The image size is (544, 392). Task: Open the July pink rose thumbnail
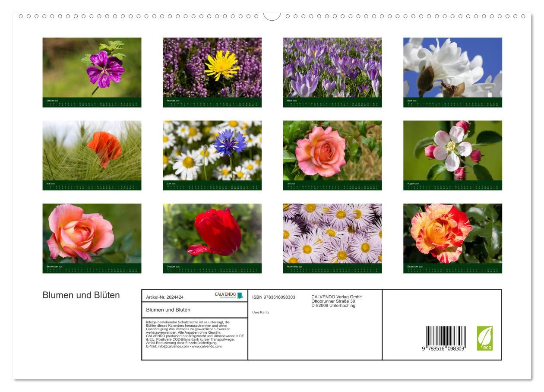(x=332, y=150)
